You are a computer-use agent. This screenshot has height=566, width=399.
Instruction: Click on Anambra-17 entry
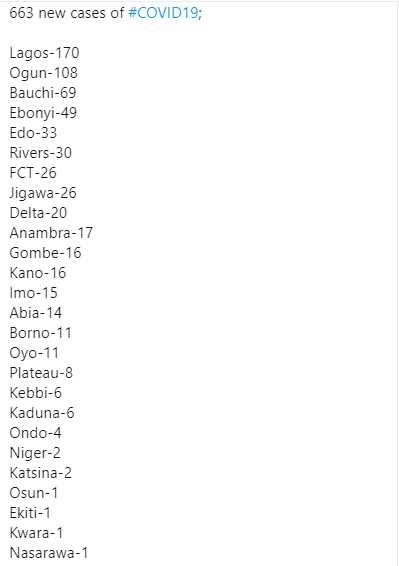coord(51,233)
